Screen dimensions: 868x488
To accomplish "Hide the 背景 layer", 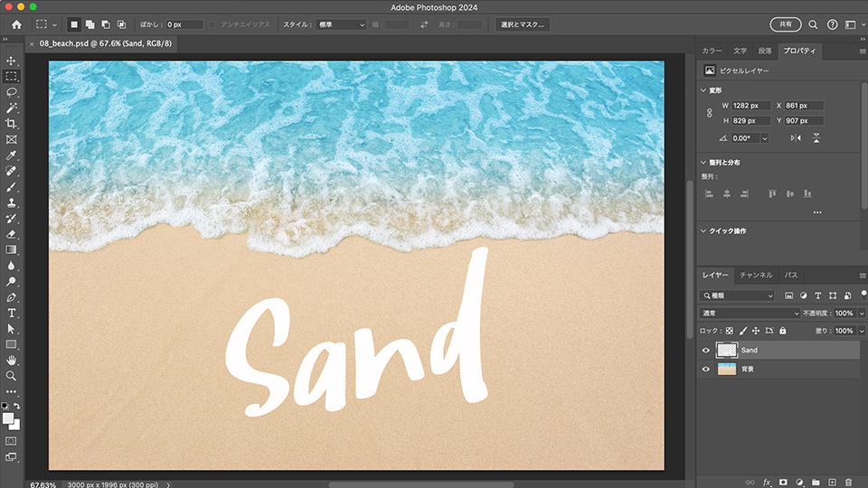I will tap(706, 369).
